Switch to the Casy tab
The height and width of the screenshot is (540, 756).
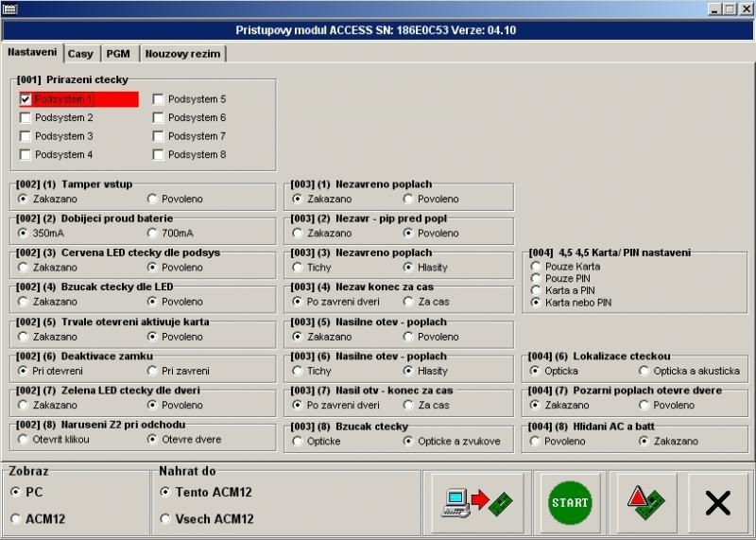(x=80, y=54)
